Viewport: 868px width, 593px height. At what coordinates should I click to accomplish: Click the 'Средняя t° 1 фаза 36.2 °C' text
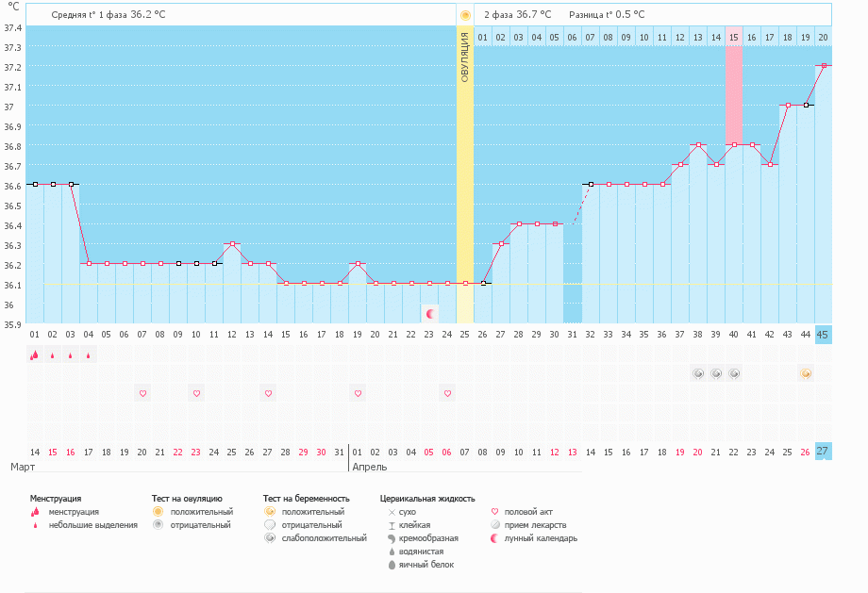pyautogui.click(x=108, y=15)
